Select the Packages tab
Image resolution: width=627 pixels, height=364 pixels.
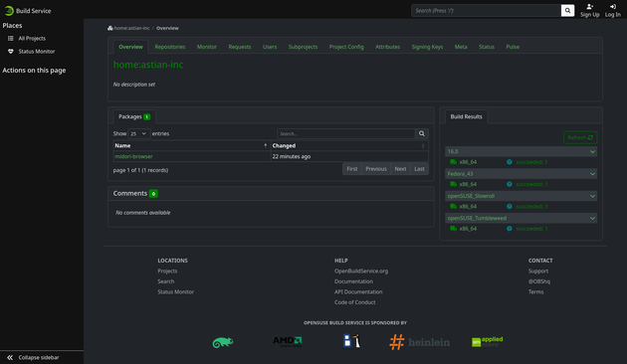134,116
